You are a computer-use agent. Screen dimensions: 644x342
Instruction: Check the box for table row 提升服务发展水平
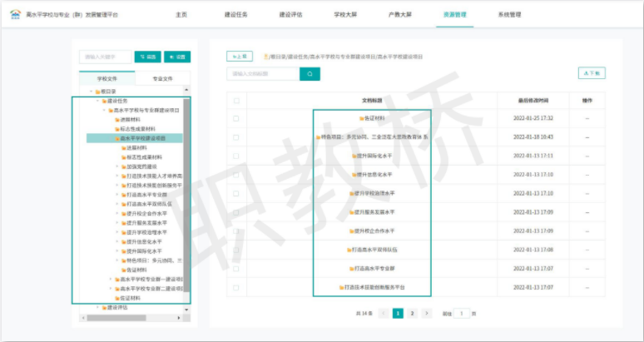click(236, 212)
